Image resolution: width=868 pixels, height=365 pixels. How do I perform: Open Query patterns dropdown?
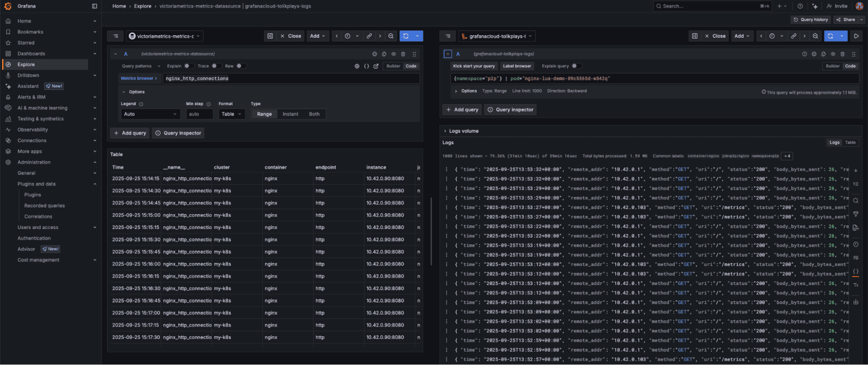click(x=141, y=66)
